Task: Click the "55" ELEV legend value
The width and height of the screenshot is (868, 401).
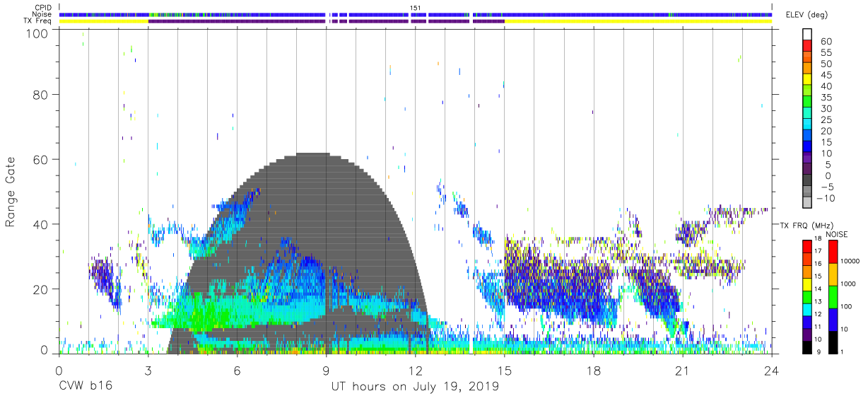Action: pyautogui.click(x=826, y=53)
